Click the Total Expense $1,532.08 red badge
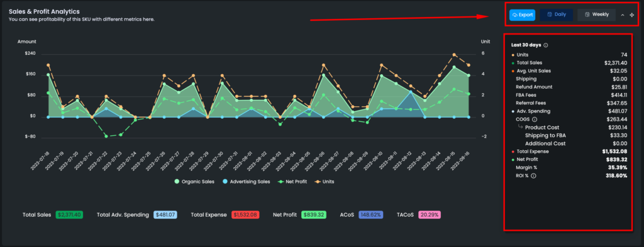Viewport: 644px width, 247px height. [x=245, y=214]
